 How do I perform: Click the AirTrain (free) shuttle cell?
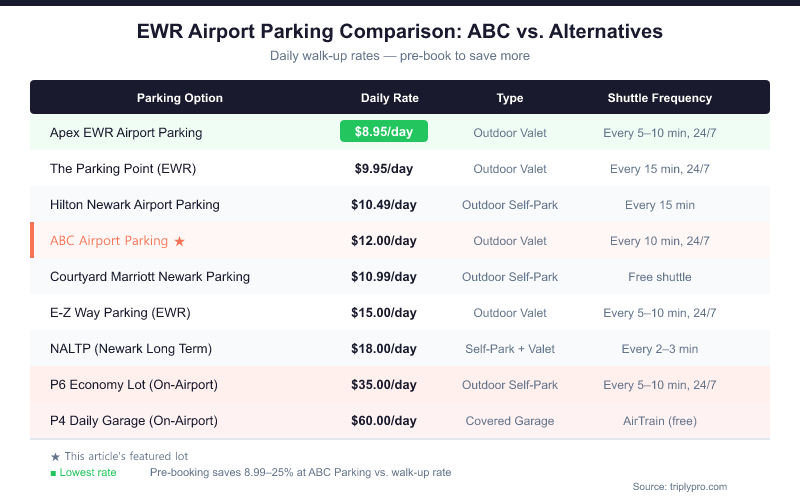660,420
